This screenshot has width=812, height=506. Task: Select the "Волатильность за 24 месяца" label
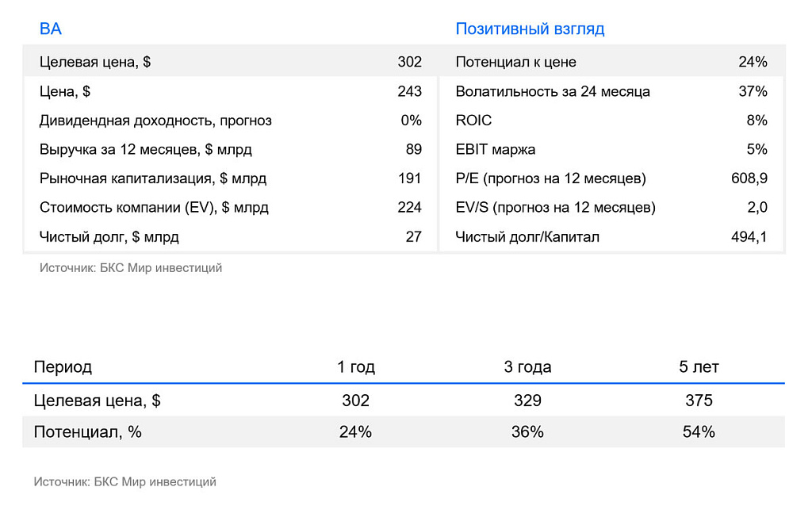pyautogui.click(x=553, y=91)
